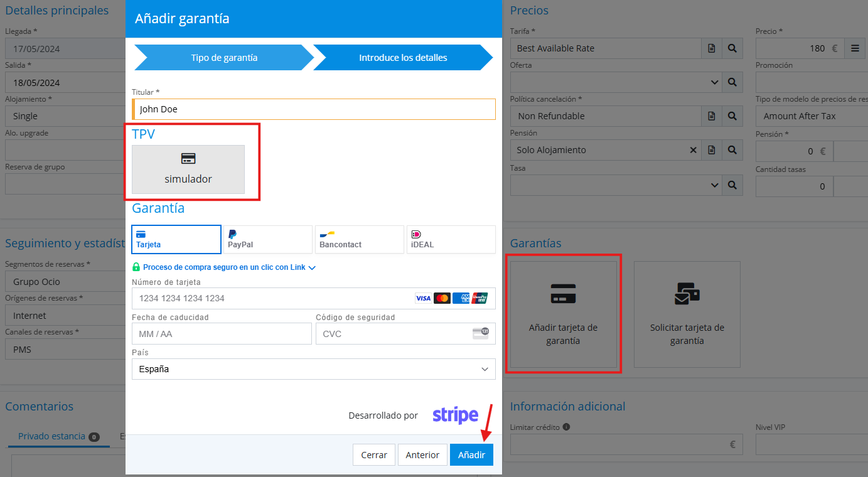
Task: Click the Número de tarjeta field
Action: [x=270, y=298]
